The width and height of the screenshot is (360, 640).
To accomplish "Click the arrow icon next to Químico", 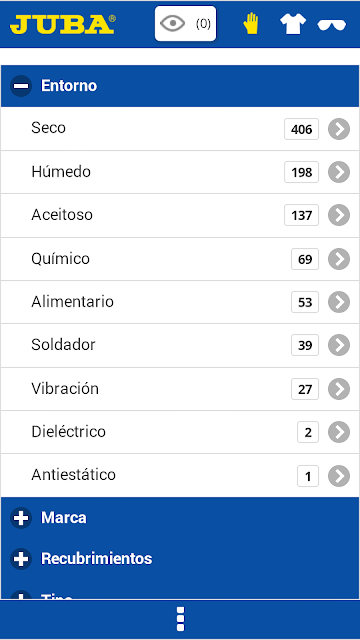I will pos(339,259).
